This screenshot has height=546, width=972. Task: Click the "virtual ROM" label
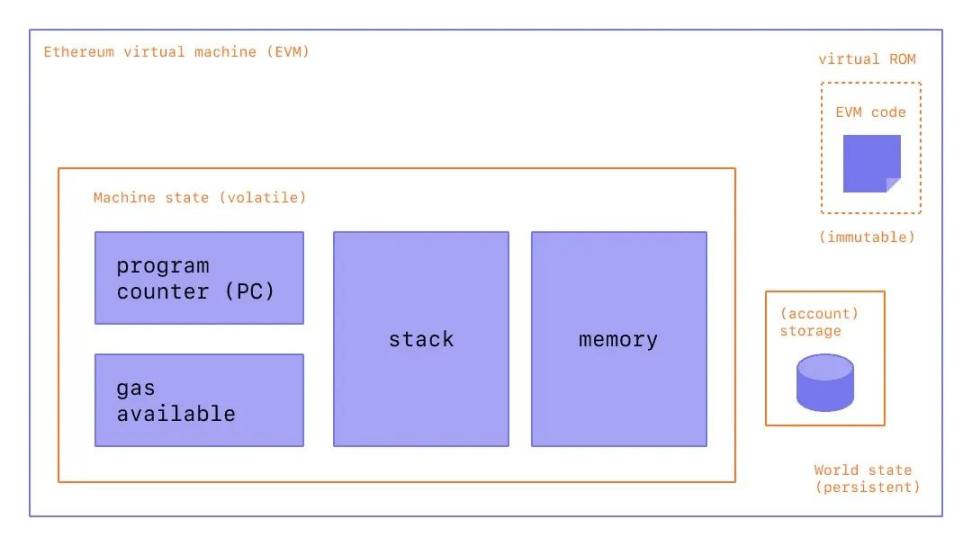point(865,59)
